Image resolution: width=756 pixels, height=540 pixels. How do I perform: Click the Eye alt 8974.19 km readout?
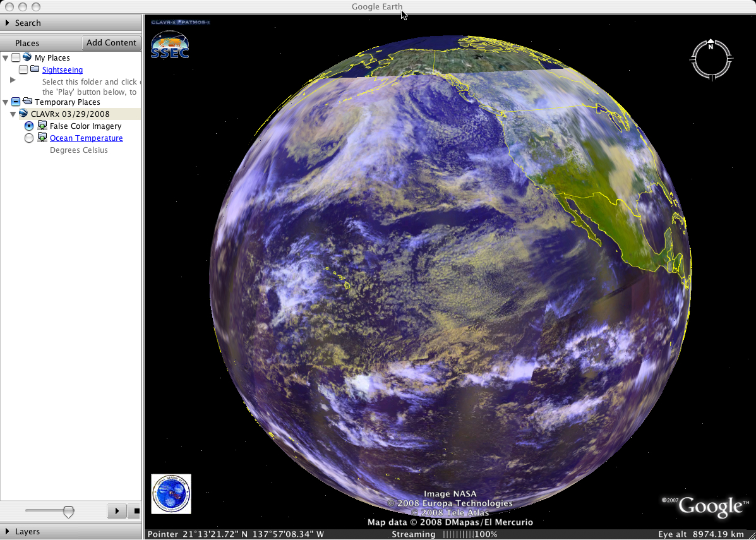(x=700, y=534)
